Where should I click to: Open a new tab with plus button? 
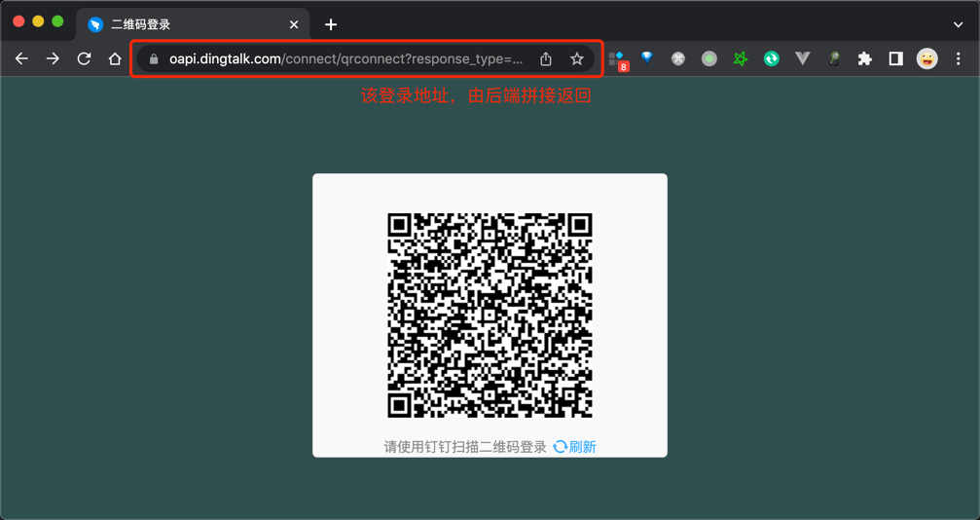[x=331, y=24]
